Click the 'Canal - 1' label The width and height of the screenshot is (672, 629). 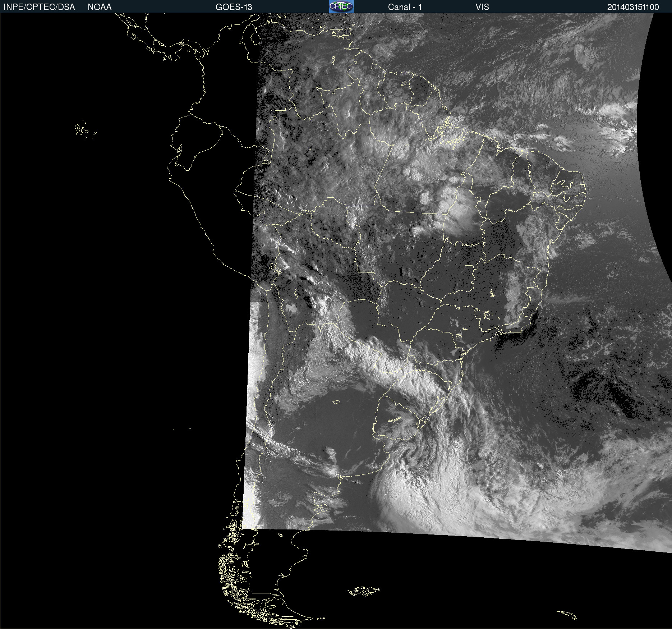[x=405, y=7]
